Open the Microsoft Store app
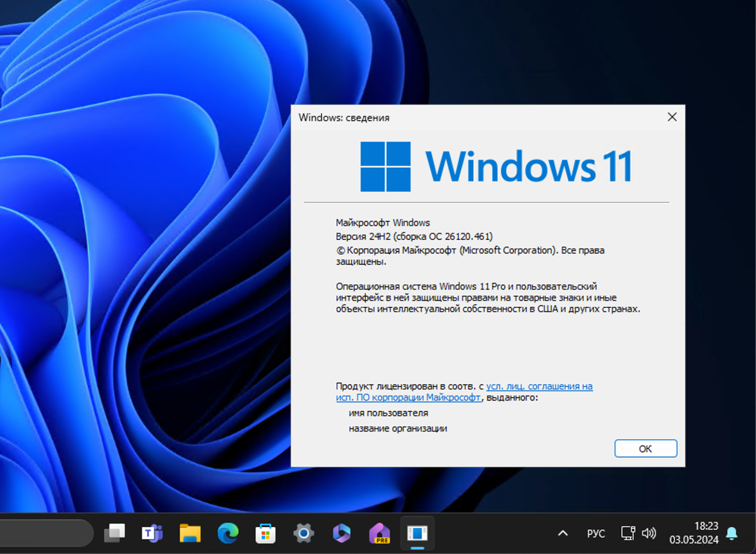 (x=266, y=533)
